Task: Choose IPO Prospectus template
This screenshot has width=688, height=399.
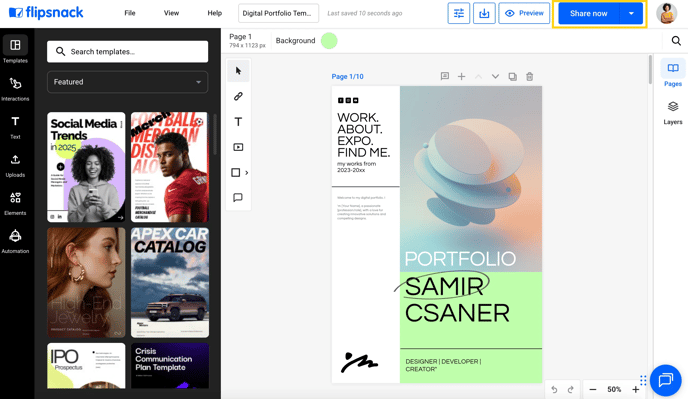Action: click(x=86, y=366)
